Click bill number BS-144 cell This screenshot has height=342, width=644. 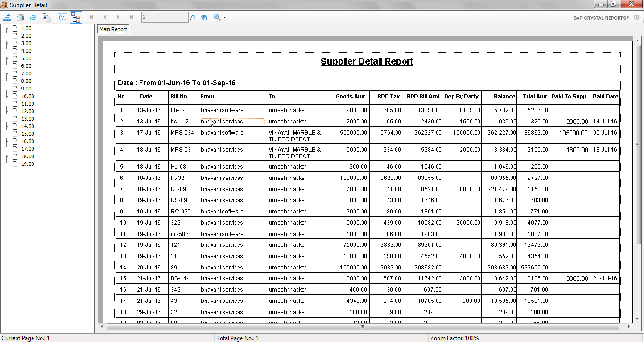click(x=180, y=278)
